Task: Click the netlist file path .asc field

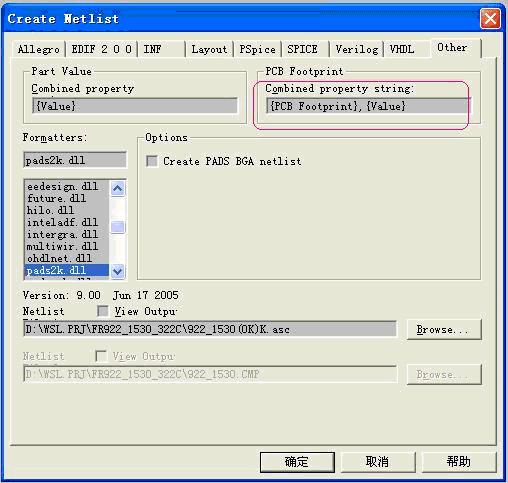Action: click(210, 329)
